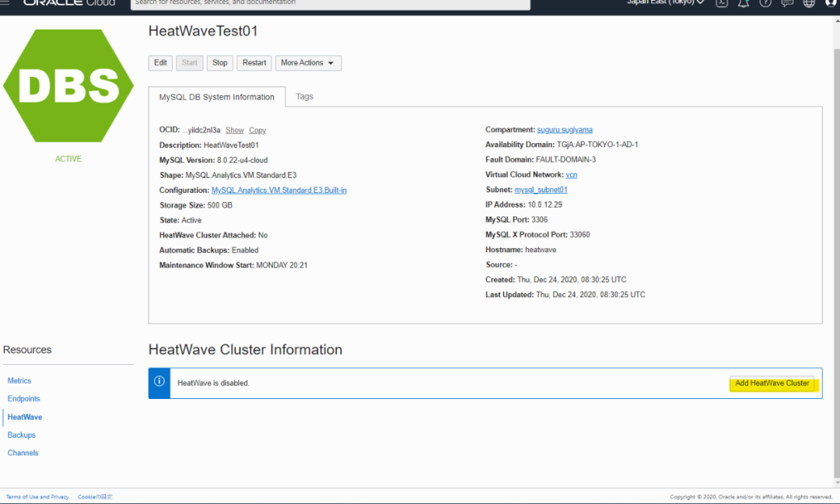
Task: Click the IP Address value 10.0.12.29
Action: (x=544, y=205)
